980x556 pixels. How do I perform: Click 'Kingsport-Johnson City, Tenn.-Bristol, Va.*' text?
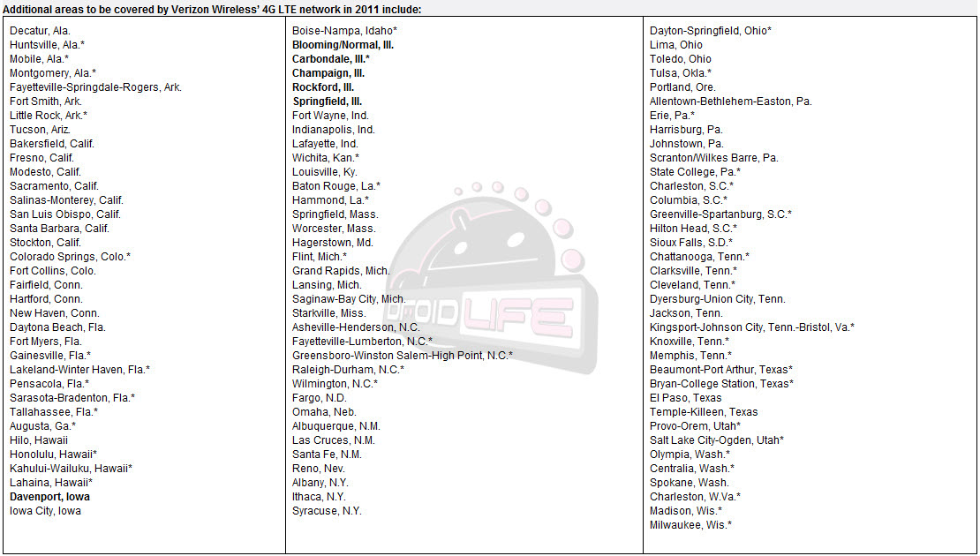[x=752, y=327]
